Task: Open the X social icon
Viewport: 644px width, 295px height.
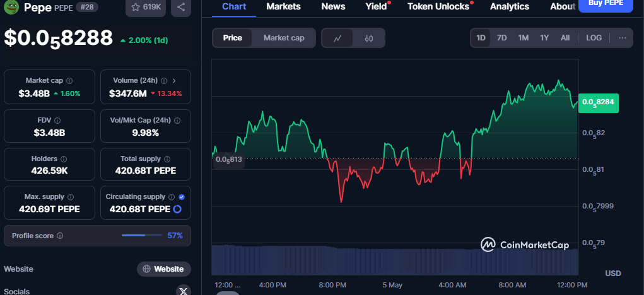Action: (184, 291)
